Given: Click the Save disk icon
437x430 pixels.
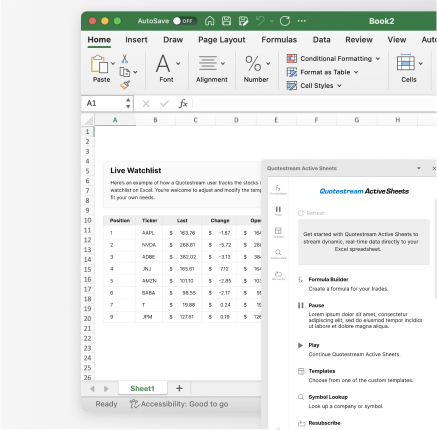Looking at the screenshot, I should 227,21.
